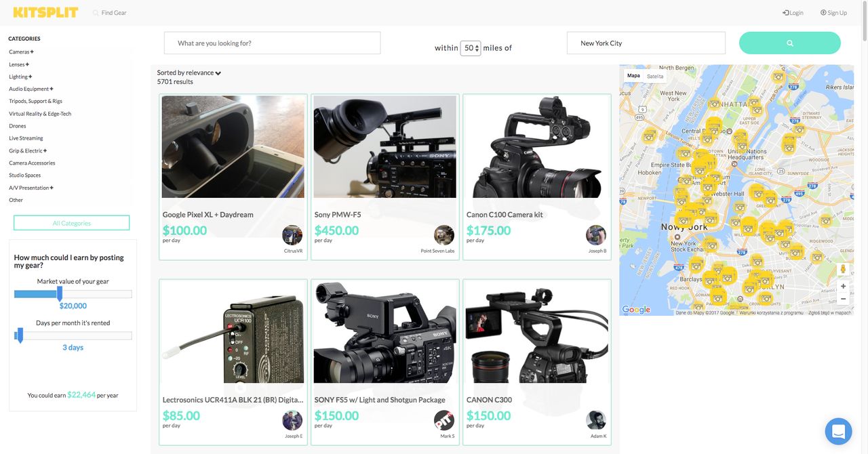Open the CANON C300 listing image
The width and height of the screenshot is (868, 454).
pyautogui.click(x=537, y=332)
